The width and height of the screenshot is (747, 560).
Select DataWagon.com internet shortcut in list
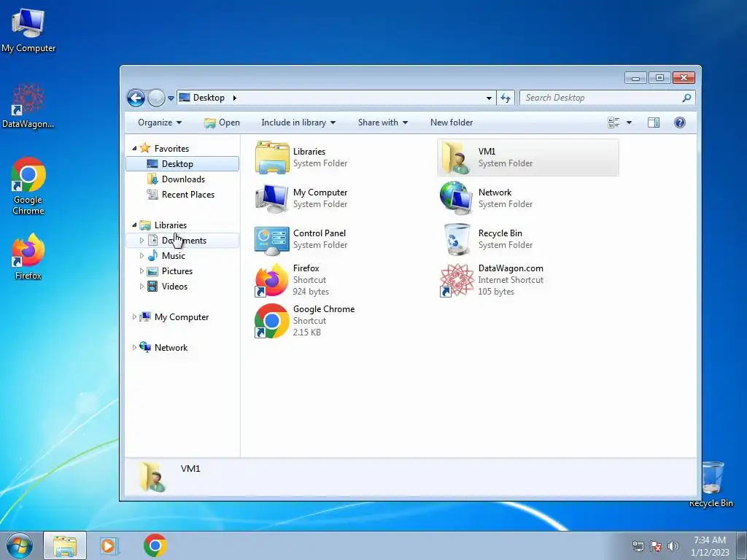[x=457, y=280]
